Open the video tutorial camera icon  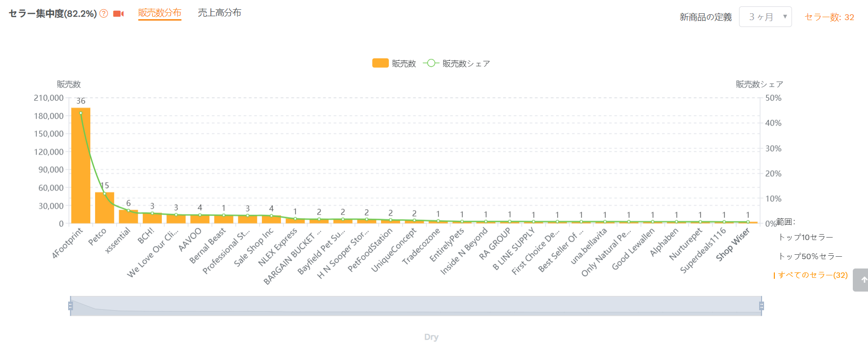(118, 14)
